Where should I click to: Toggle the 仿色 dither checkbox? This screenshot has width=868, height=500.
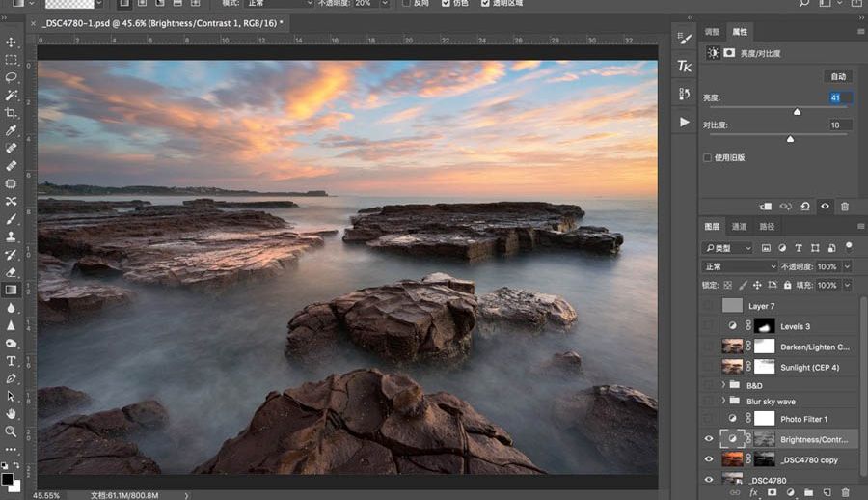point(446,3)
